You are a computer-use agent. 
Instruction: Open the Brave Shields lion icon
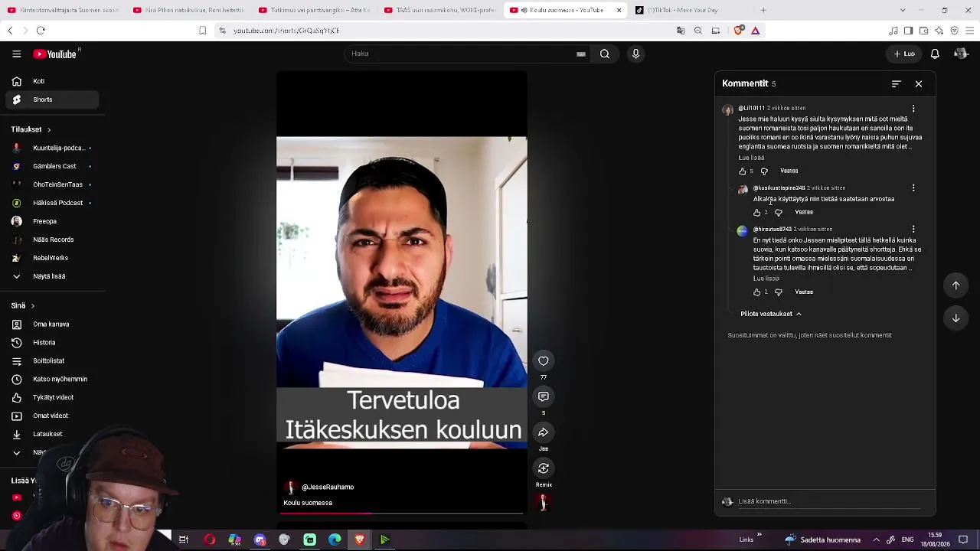coord(738,31)
